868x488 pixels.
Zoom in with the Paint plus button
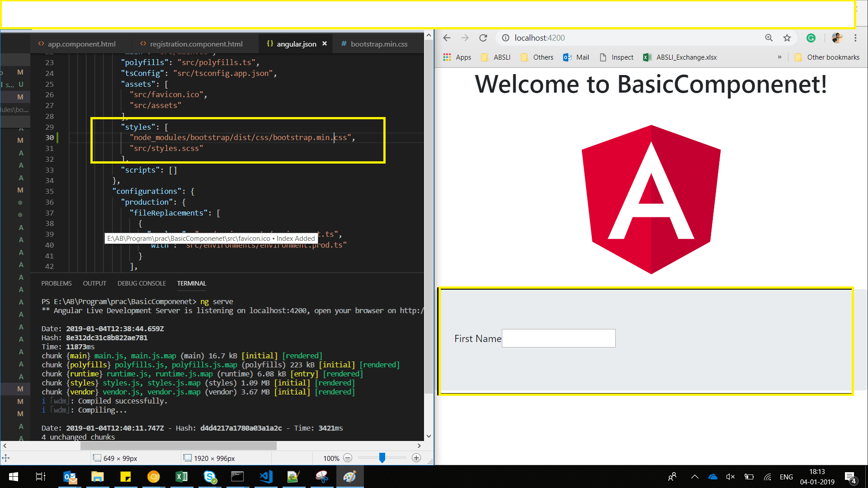[x=416, y=458]
